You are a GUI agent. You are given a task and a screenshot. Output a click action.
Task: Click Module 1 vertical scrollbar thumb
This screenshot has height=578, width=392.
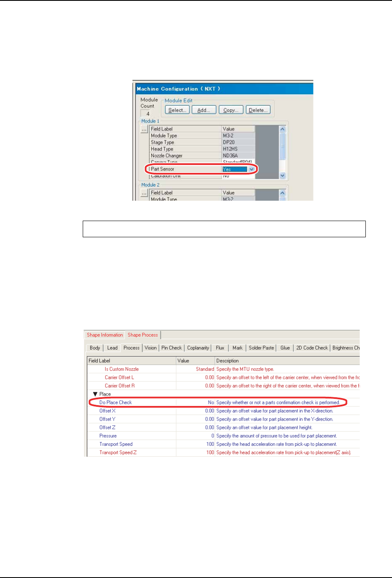point(283,146)
